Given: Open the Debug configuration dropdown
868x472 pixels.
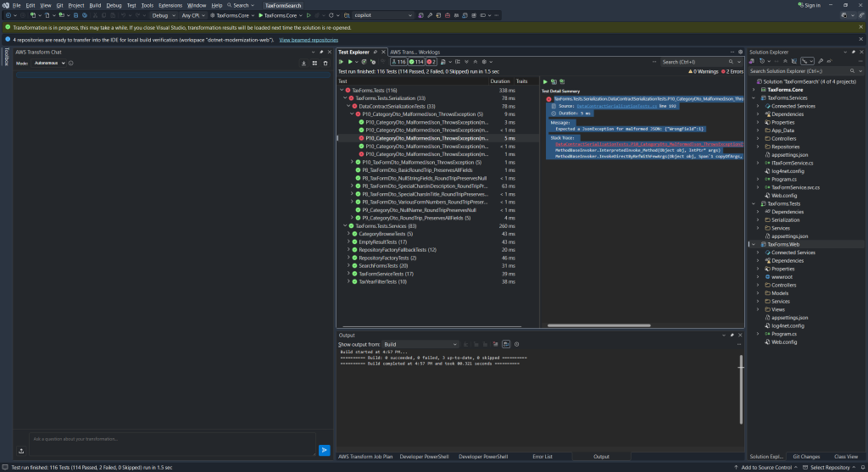Looking at the screenshot, I should pos(164,15).
